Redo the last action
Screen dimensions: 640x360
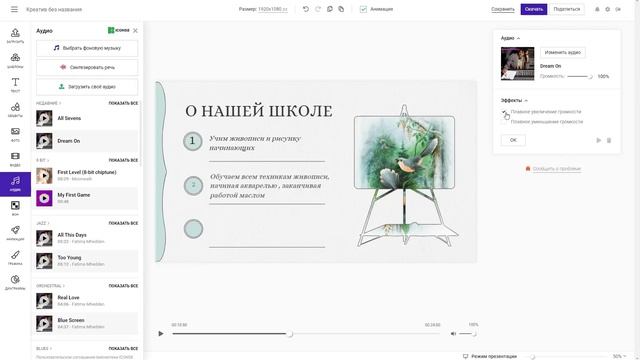(318, 9)
